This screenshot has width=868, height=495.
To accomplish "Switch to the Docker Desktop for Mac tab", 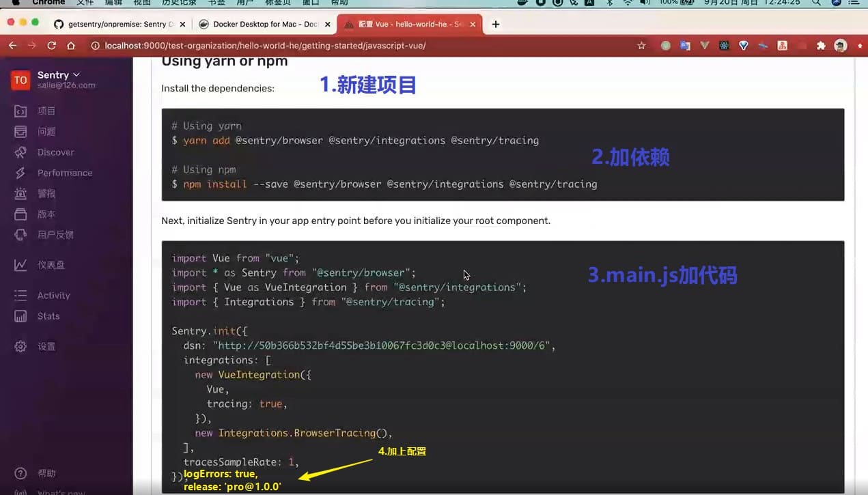I will click(264, 24).
